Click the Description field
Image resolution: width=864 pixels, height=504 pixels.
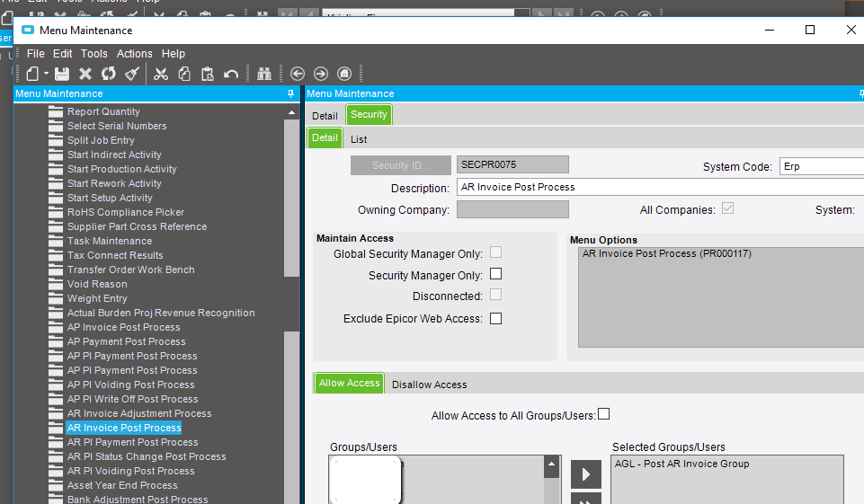[x=660, y=187]
